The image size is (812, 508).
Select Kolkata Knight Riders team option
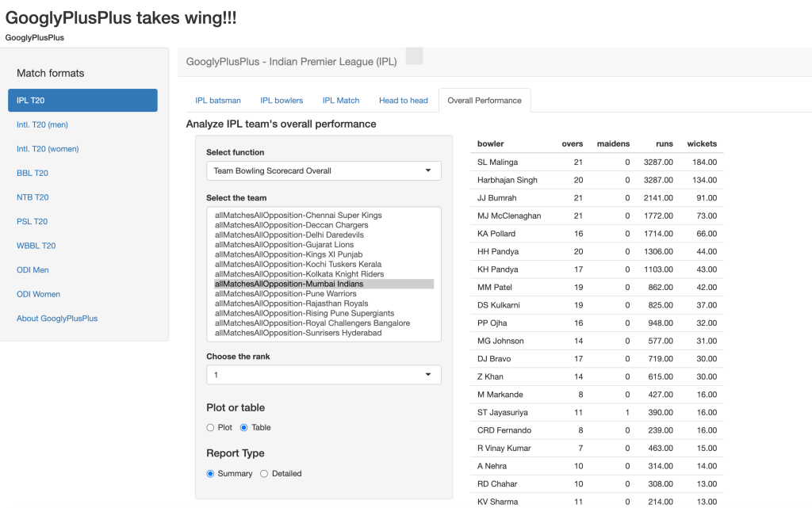coord(299,274)
